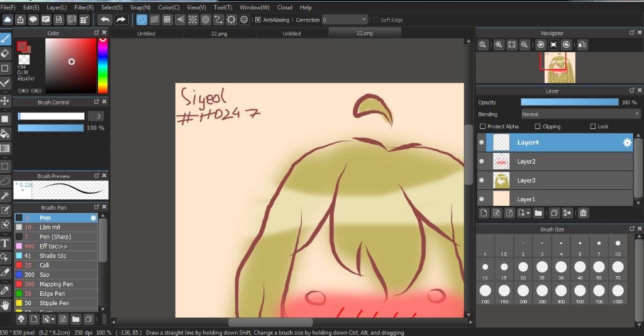
Task: Select brush size 25 preset
Action: pyautogui.click(x=541, y=269)
